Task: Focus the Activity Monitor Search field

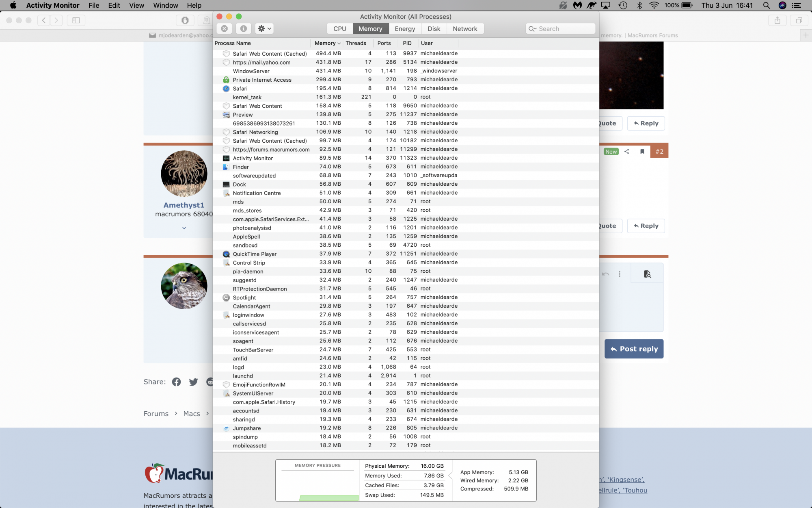Action: [x=560, y=29]
